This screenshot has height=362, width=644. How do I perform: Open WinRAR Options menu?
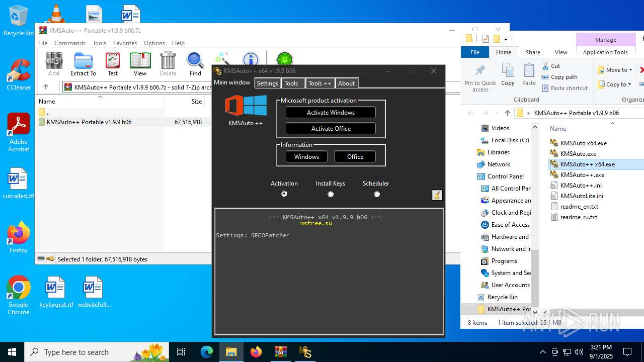click(154, 43)
